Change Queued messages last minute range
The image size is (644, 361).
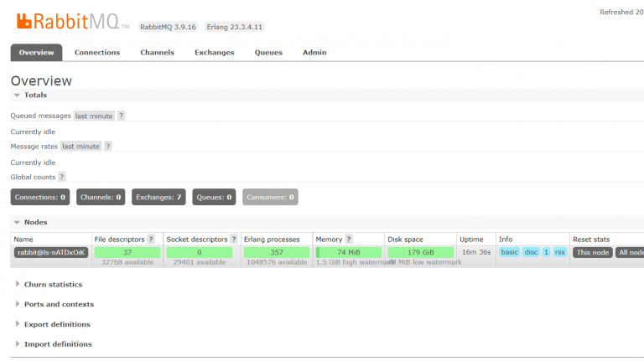click(92, 116)
